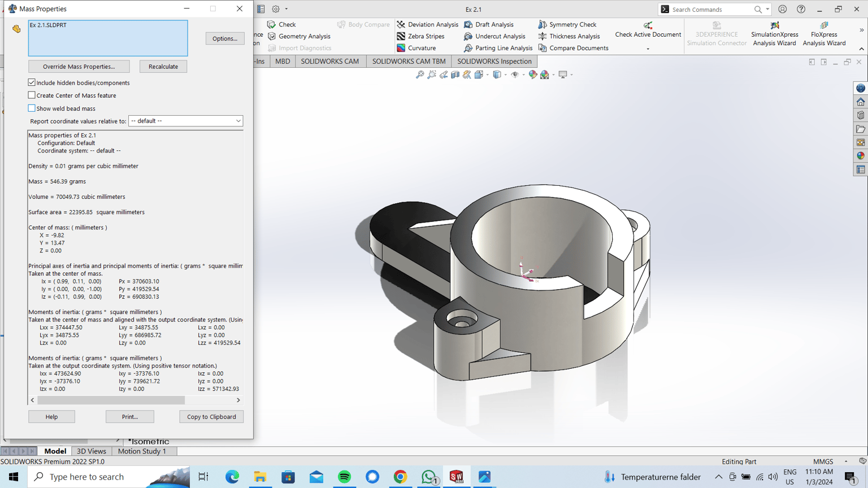The width and height of the screenshot is (868, 488).
Task: Click the Help button in Mass Properties
Action: (51, 417)
